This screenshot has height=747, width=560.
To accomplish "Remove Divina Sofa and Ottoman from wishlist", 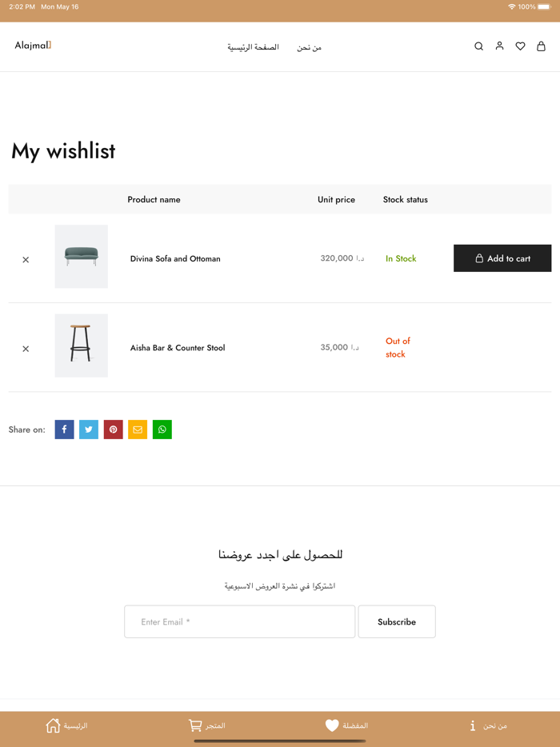I will pyautogui.click(x=26, y=260).
